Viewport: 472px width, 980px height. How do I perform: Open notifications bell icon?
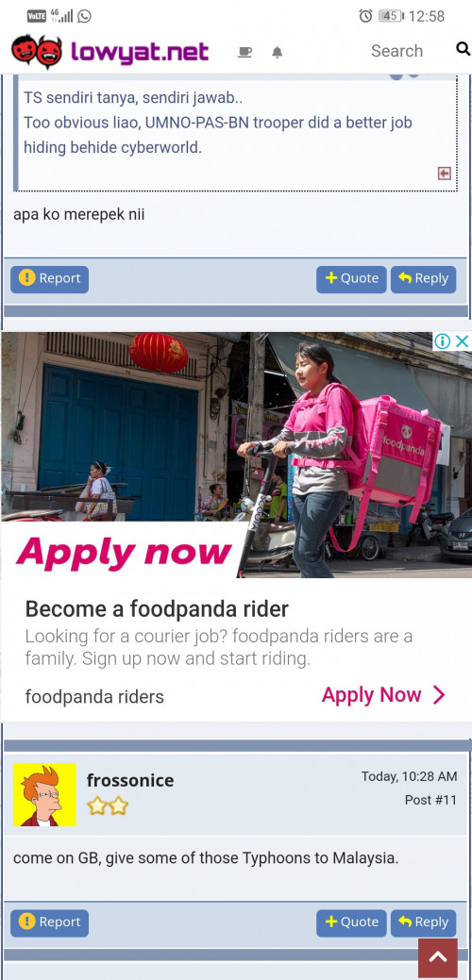click(277, 52)
